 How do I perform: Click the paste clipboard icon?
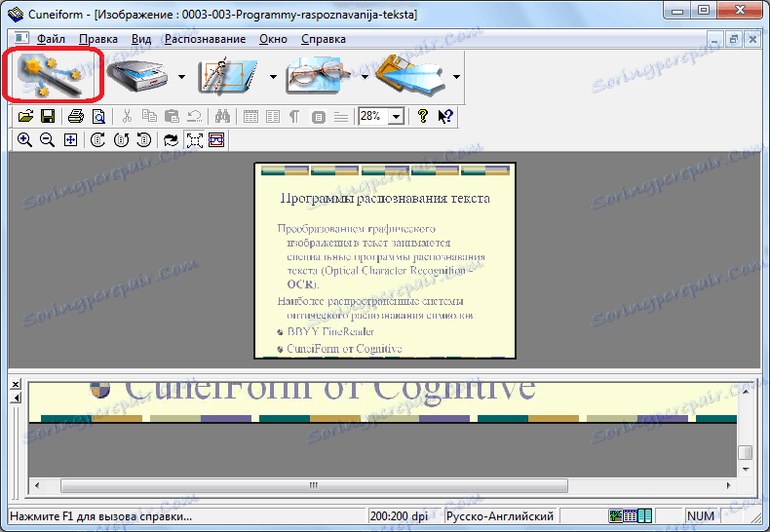point(172,116)
